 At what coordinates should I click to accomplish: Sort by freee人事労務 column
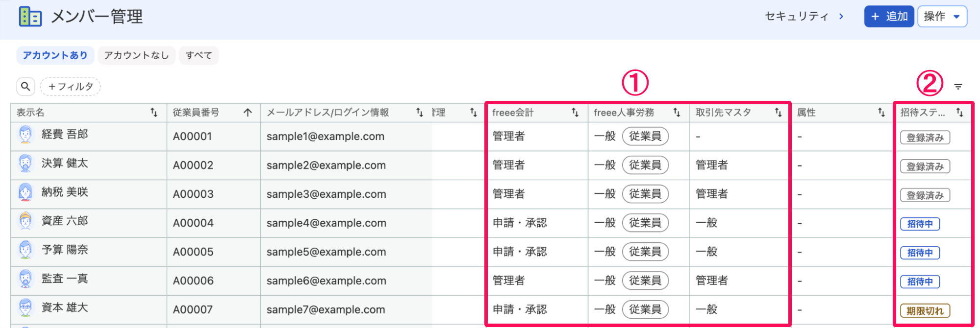point(677,113)
